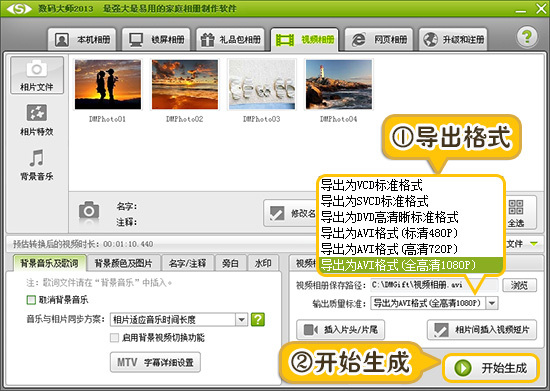Open the 相片特效 photo effects panel

[37, 120]
